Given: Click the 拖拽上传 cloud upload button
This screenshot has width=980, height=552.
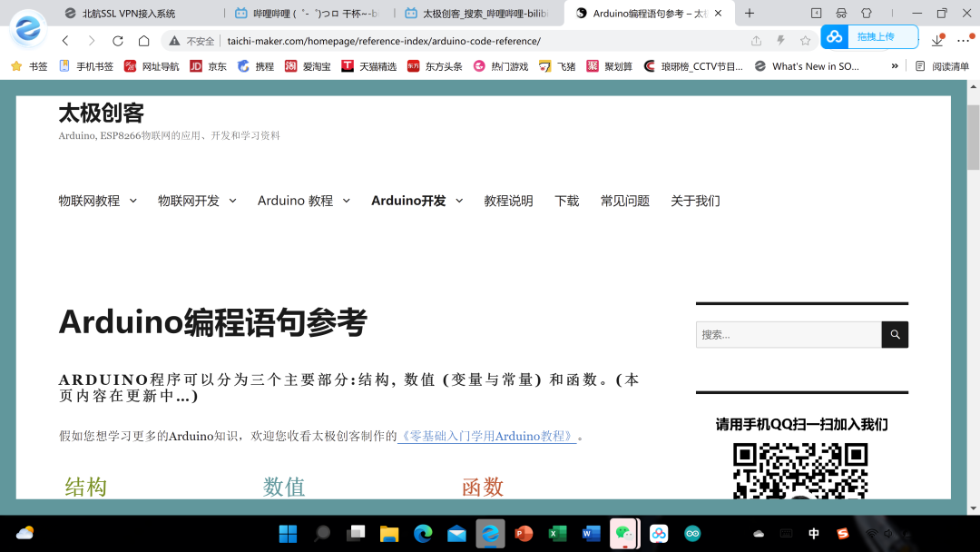Looking at the screenshot, I should tap(869, 37).
